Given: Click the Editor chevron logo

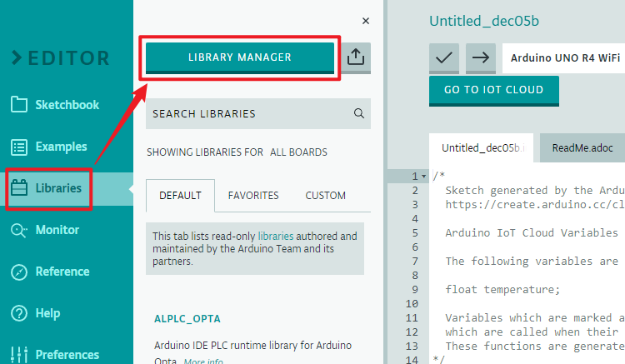Looking at the screenshot, I should 17,57.
